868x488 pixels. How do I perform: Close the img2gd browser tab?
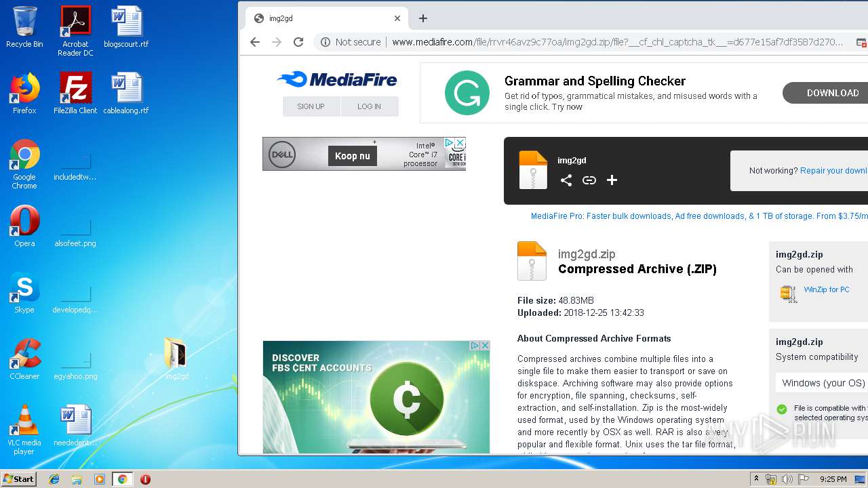click(397, 19)
